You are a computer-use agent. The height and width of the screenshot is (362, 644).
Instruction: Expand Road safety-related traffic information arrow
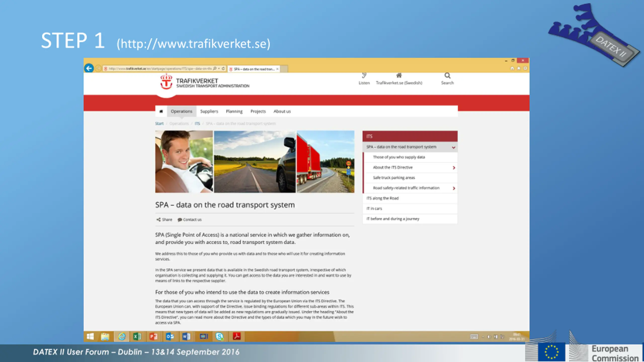click(x=454, y=188)
